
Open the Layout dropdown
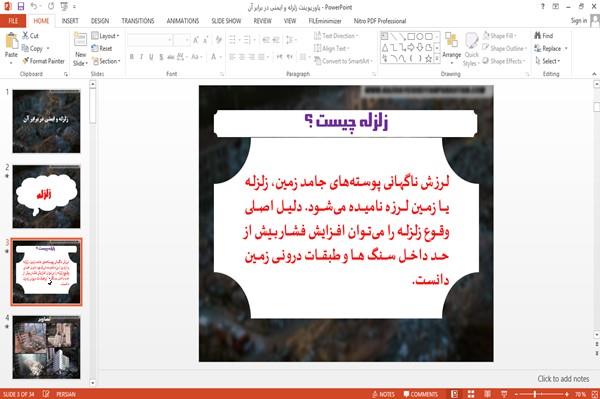point(106,36)
